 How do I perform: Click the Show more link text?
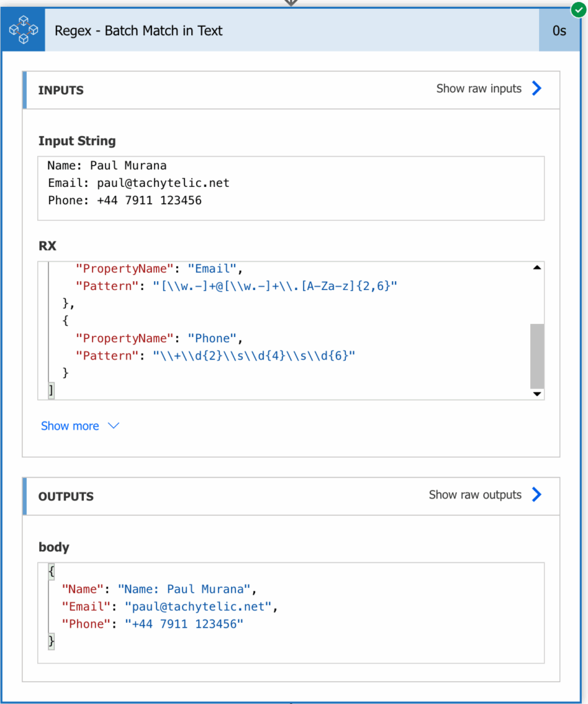coord(70,426)
